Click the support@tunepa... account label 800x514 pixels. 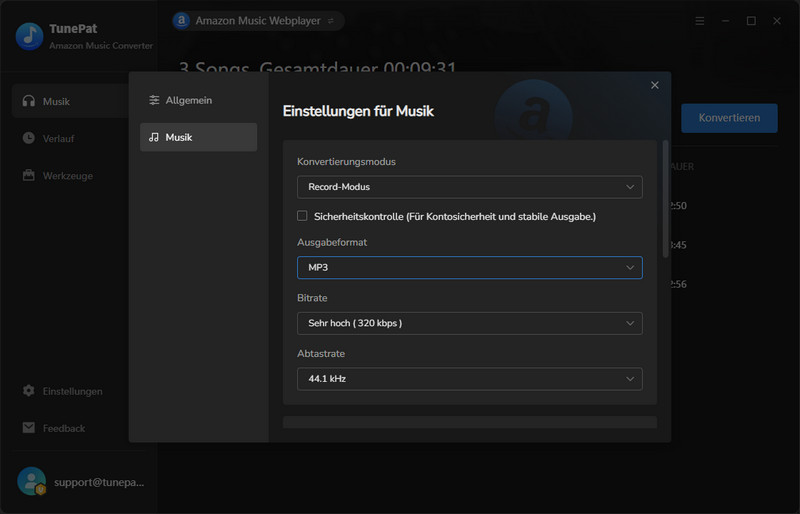(x=99, y=482)
